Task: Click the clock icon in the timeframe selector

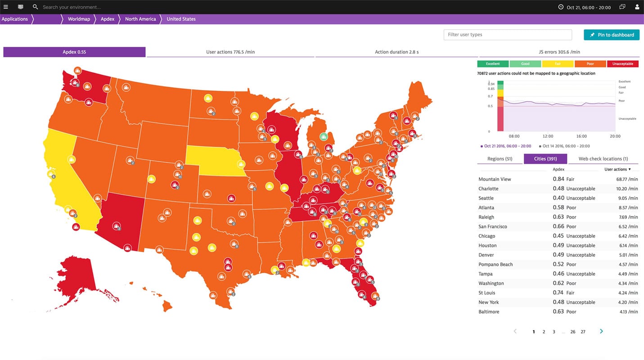Action: pyautogui.click(x=561, y=7)
